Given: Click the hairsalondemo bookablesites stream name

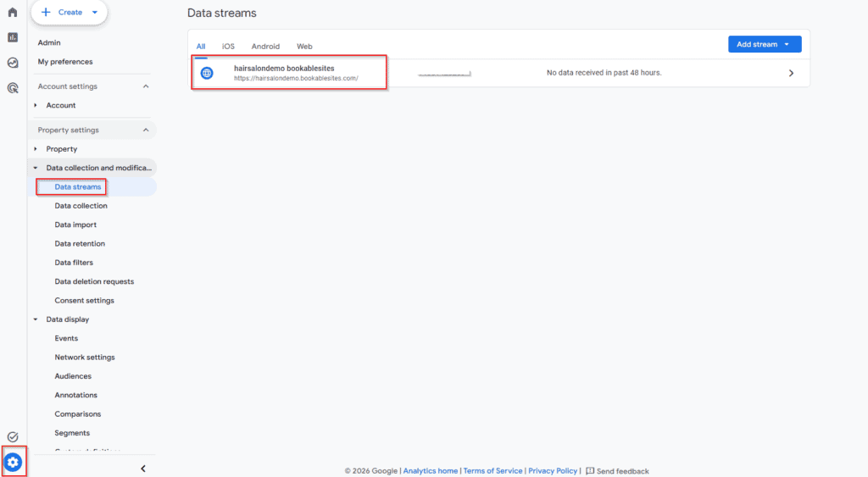Looking at the screenshot, I should click(284, 69).
